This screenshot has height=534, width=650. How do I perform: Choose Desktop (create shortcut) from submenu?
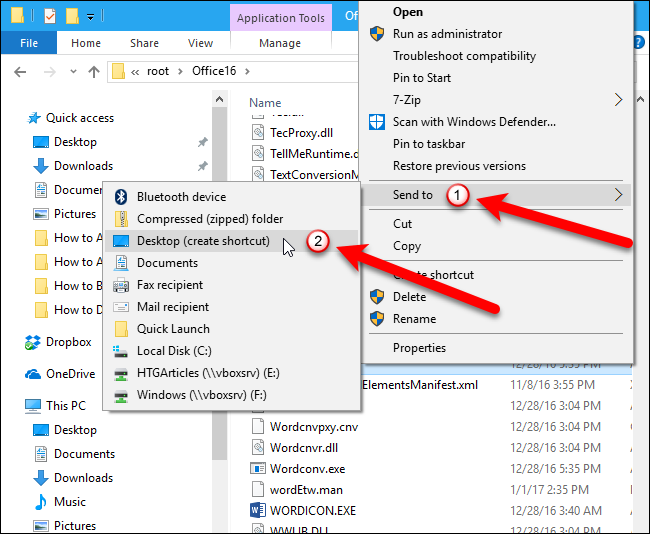(203, 241)
